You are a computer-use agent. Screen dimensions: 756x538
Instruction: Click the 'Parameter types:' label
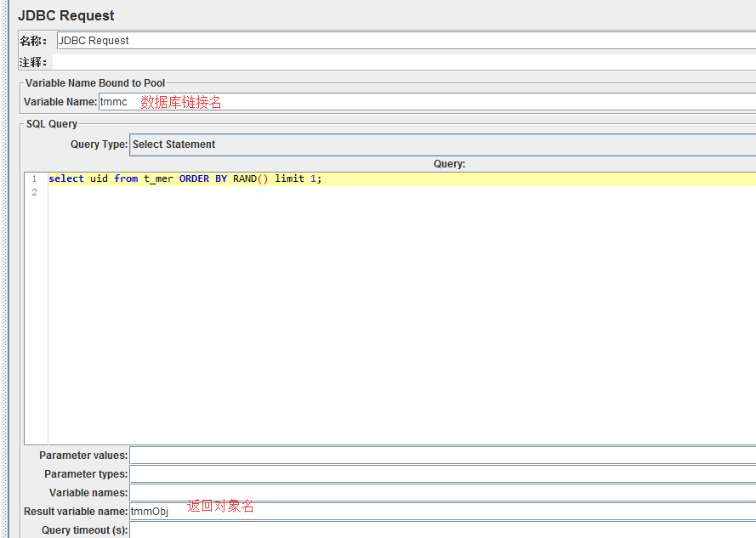pyautogui.click(x=86, y=474)
